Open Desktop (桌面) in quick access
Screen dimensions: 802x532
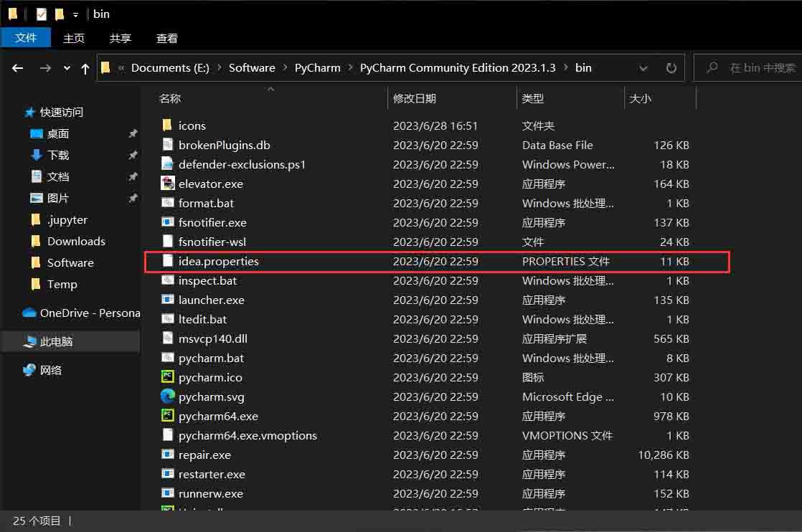(x=49, y=134)
